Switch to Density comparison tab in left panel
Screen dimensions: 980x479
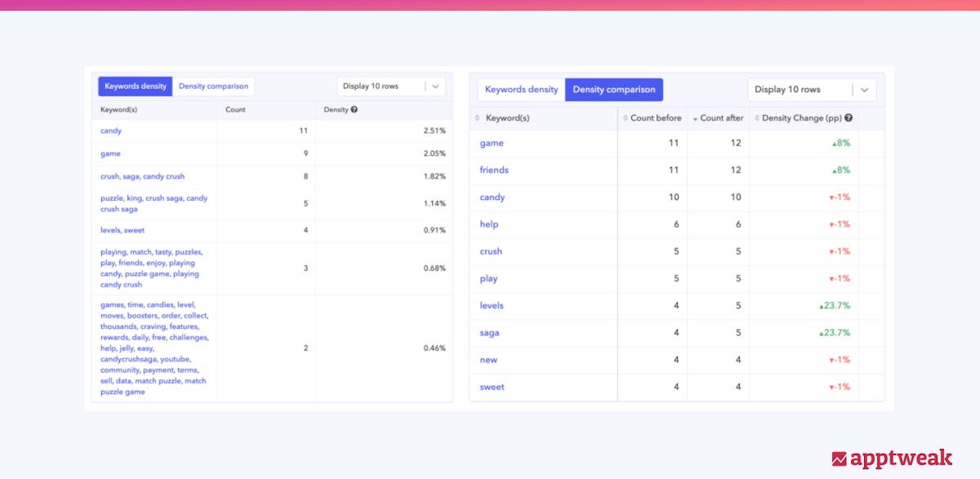point(214,86)
